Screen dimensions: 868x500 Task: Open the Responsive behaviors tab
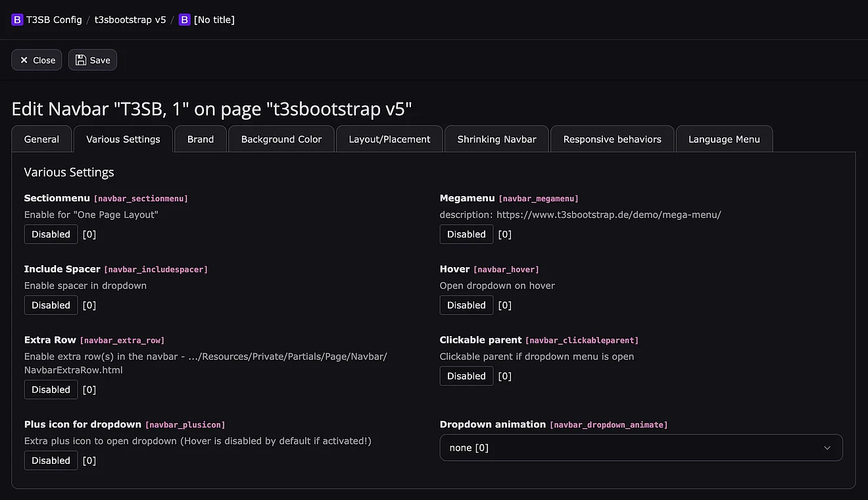click(x=612, y=139)
